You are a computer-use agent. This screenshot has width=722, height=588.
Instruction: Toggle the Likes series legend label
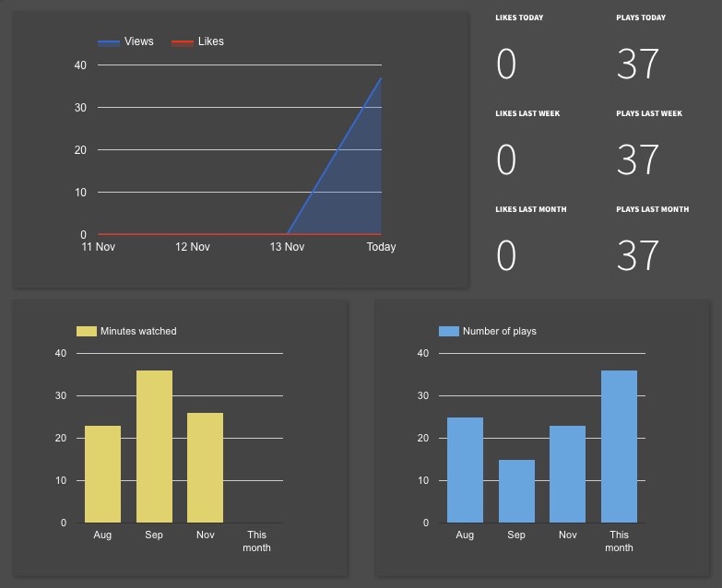coord(210,41)
